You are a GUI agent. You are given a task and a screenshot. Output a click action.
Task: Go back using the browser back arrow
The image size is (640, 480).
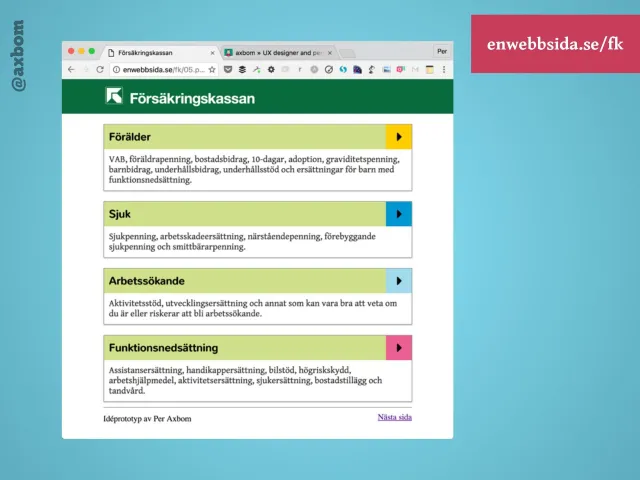pyautogui.click(x=71, y=69)
